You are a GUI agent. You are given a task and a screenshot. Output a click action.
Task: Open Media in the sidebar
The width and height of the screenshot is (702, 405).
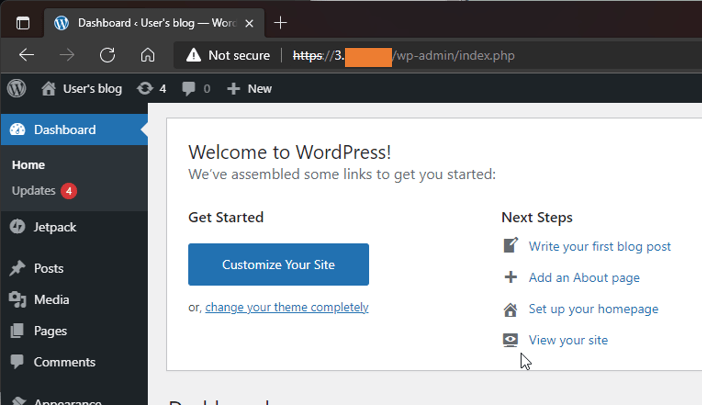74,299
